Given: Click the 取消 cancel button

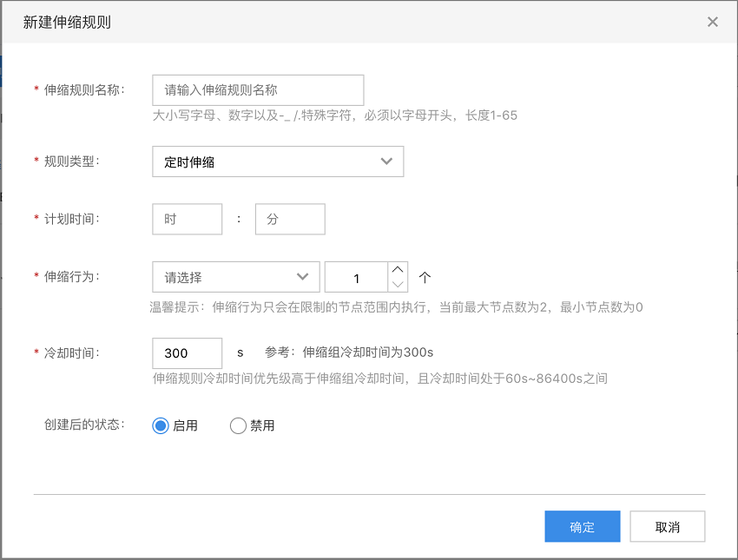Looking at the screenshot, I should [668, 527].
